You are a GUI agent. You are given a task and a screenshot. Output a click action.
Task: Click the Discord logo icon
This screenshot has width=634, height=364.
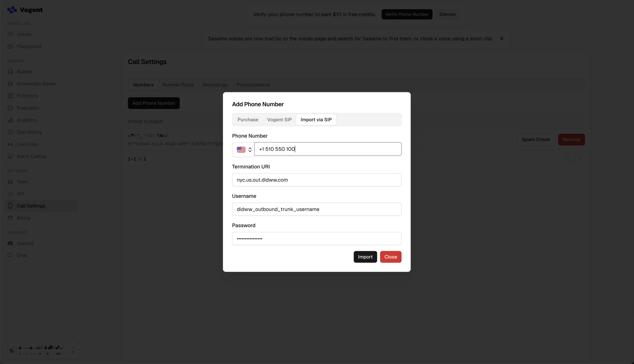(x=10, y=243)
